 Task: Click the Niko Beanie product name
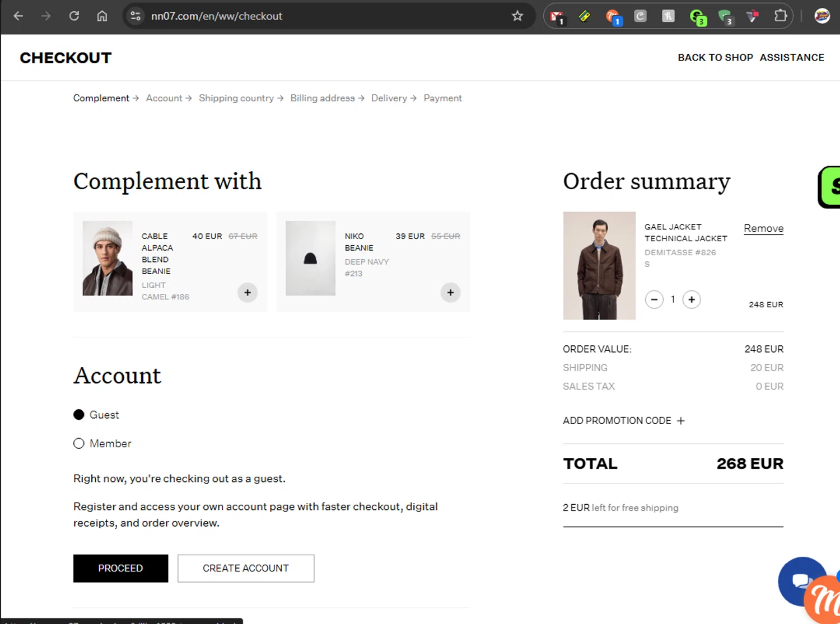pos(359,242)
